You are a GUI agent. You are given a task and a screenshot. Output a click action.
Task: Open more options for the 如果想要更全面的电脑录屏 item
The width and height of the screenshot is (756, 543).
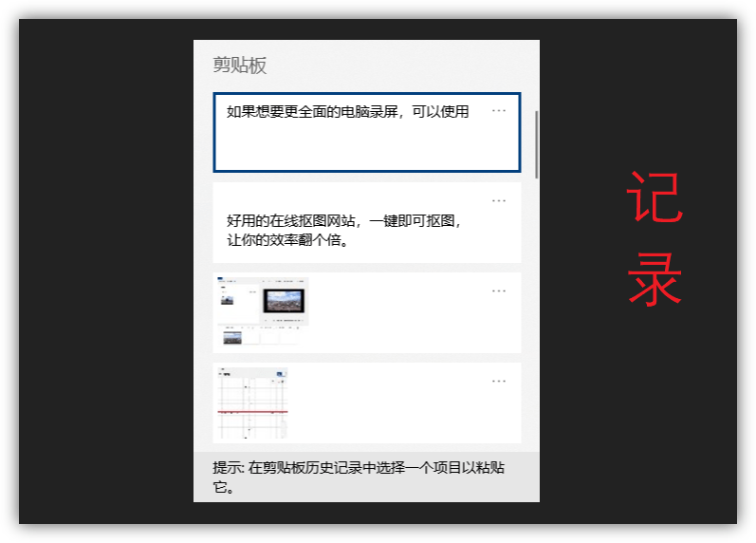pos(499,110)
